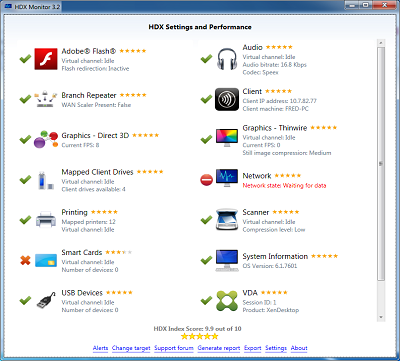Click the Scanner icon
The width and height of the screenshot is (400, 361).
(x=227, y=219)
